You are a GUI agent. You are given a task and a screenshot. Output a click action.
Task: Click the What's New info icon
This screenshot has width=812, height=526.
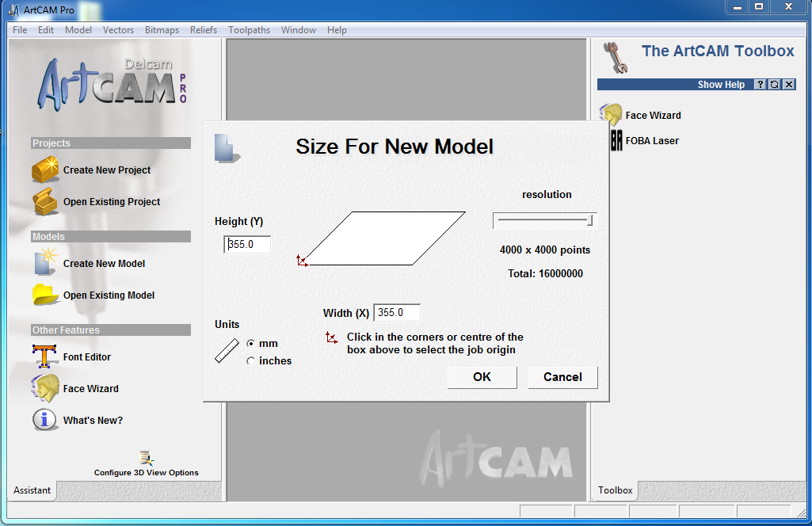click(44, 420)
